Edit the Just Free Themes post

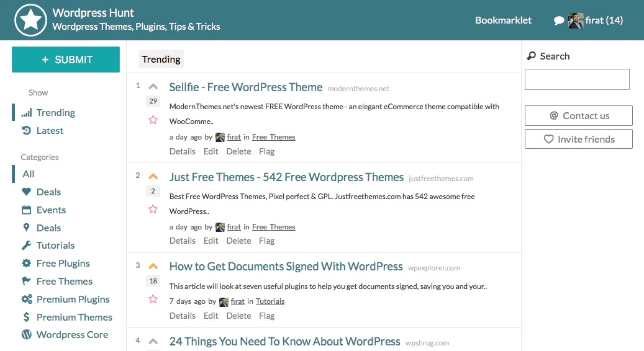(211, 241)
